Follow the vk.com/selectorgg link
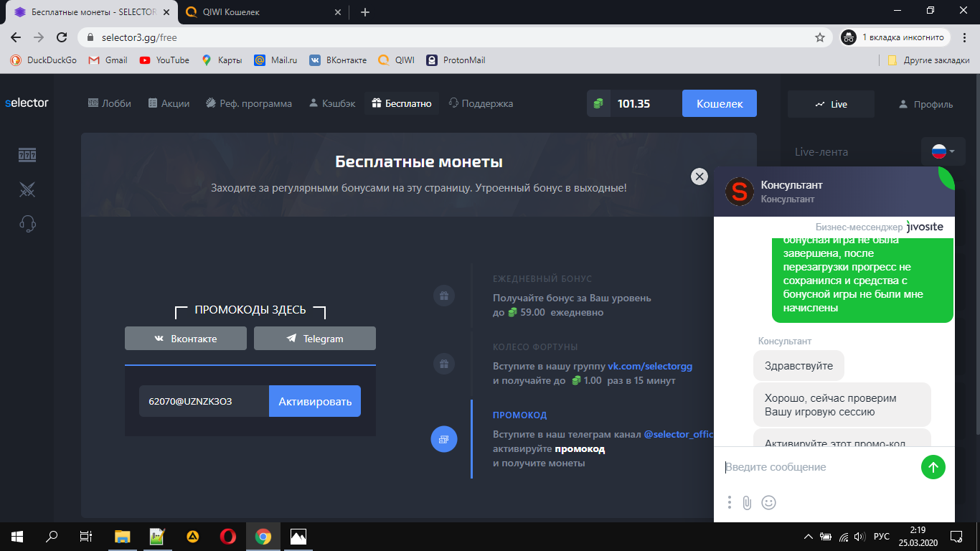The width and height of the screenshot is (980, 551). coord(650,366)
